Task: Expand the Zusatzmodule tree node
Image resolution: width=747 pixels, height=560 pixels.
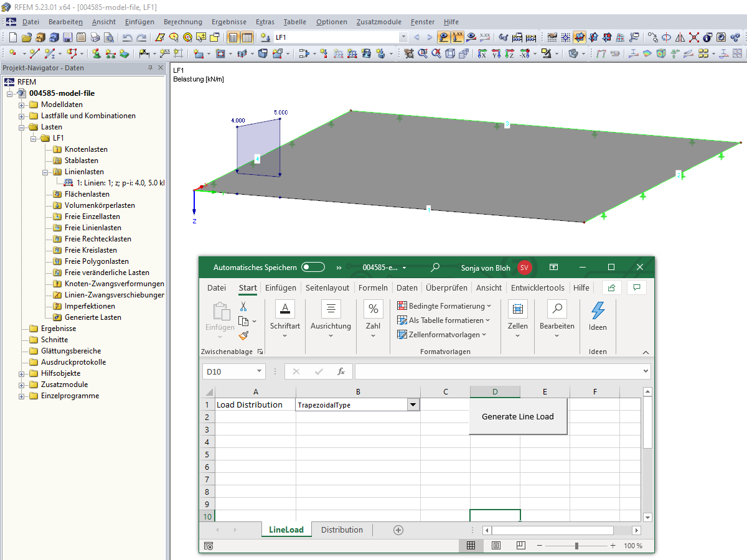Action: pos(21,385)
